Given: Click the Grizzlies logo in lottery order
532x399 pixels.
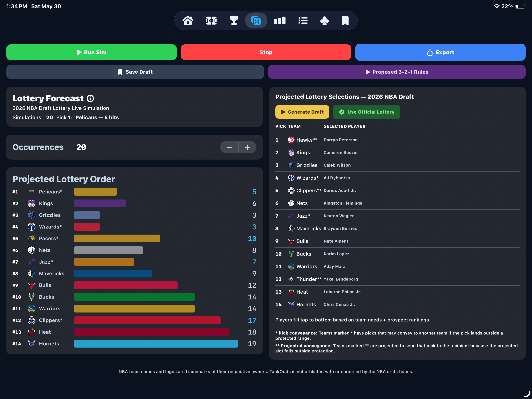Looking at the screenshot, I should point(32,215).
